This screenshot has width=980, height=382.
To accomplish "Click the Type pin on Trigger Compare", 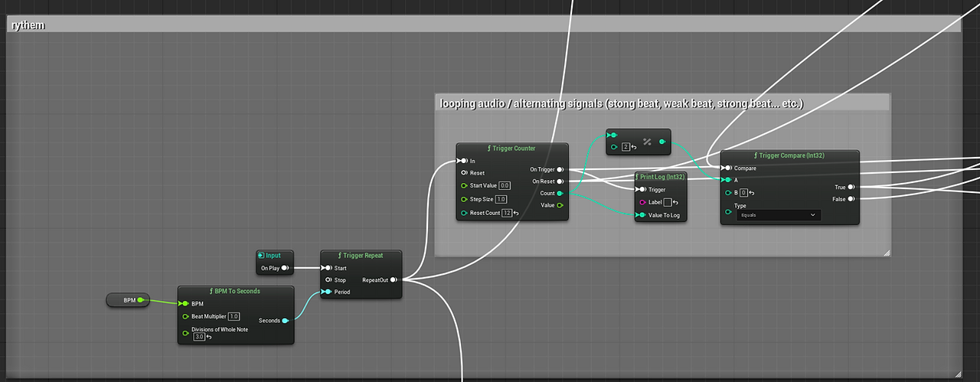I will 727,212.
